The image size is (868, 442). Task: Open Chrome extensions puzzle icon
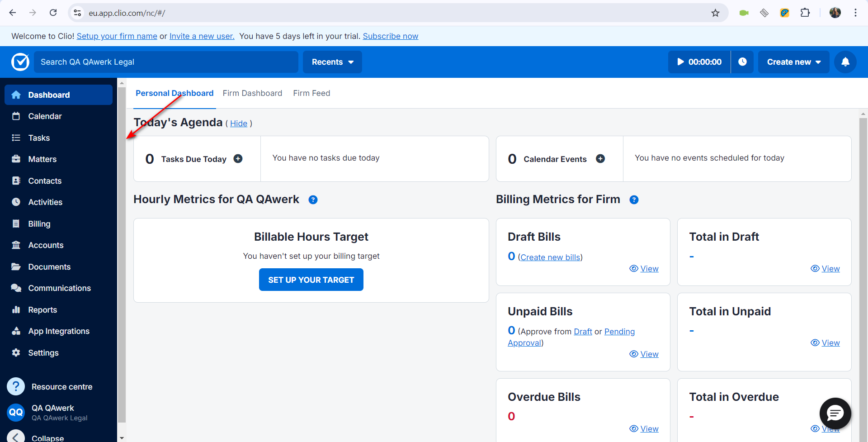tap(805, 13)
